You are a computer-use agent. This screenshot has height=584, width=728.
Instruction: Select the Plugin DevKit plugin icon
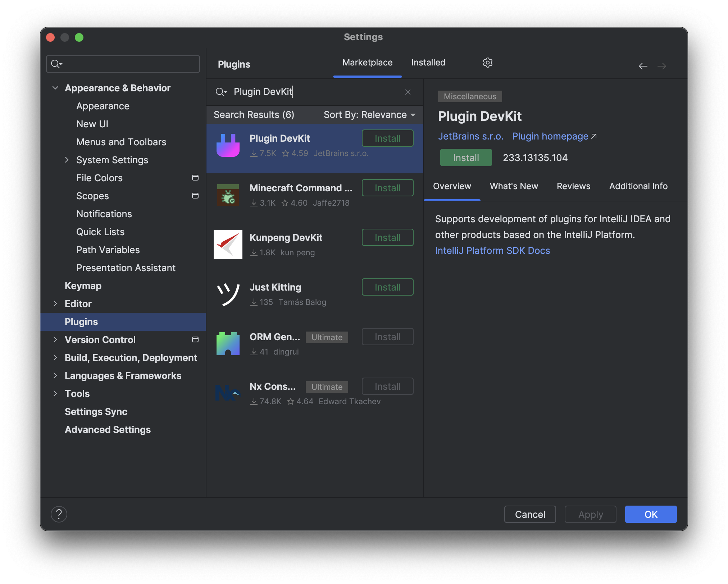pyautogui.click(x=228, y=145)
